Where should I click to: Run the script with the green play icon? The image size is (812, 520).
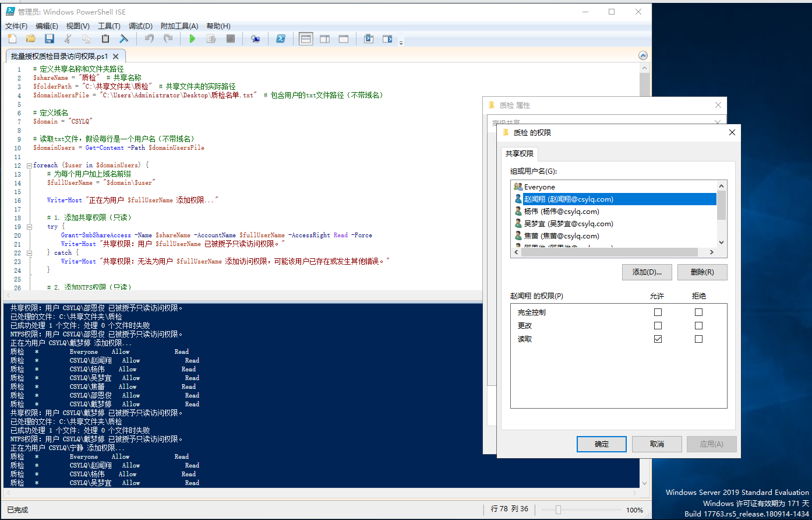[x=193, y=39]
